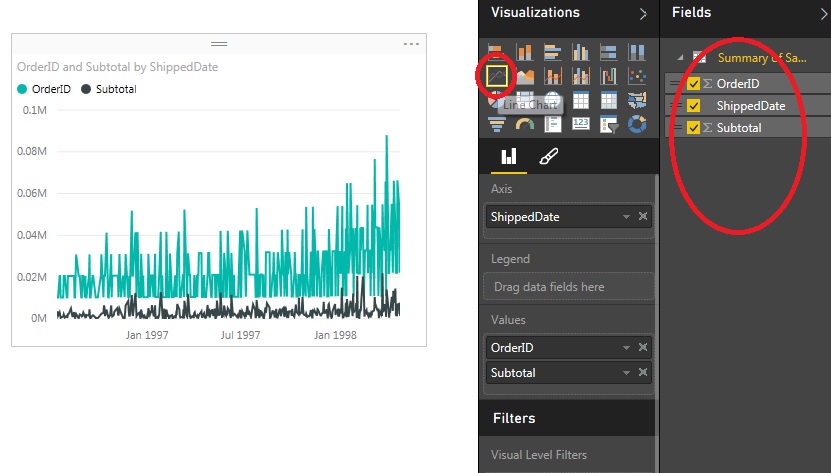
Task: Select the Line Chart visualization icon
Action: 497,76
